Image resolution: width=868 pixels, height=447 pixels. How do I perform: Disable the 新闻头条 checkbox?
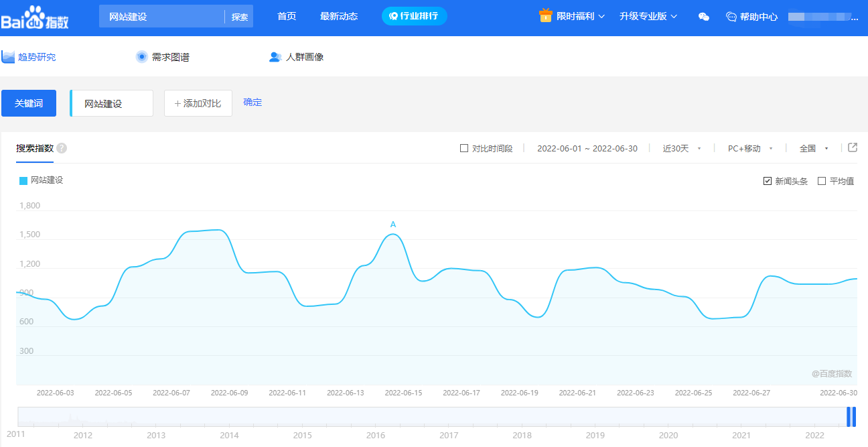point(767,180)
